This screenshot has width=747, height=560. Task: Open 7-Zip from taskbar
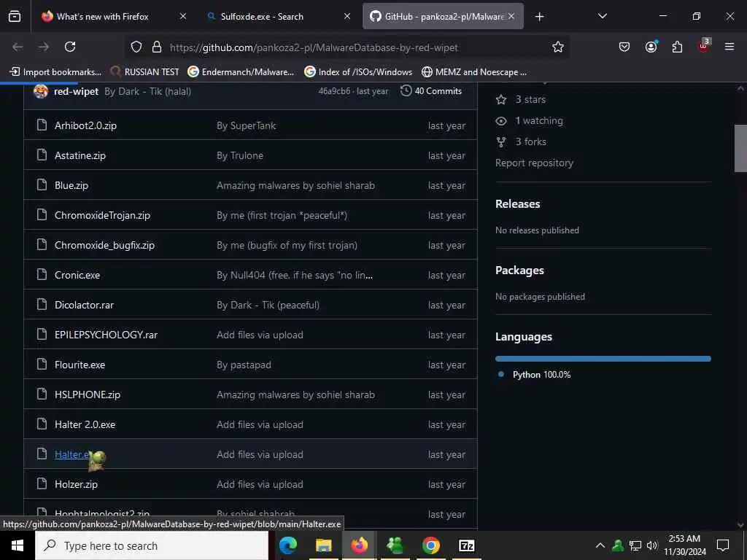point(466,545)
